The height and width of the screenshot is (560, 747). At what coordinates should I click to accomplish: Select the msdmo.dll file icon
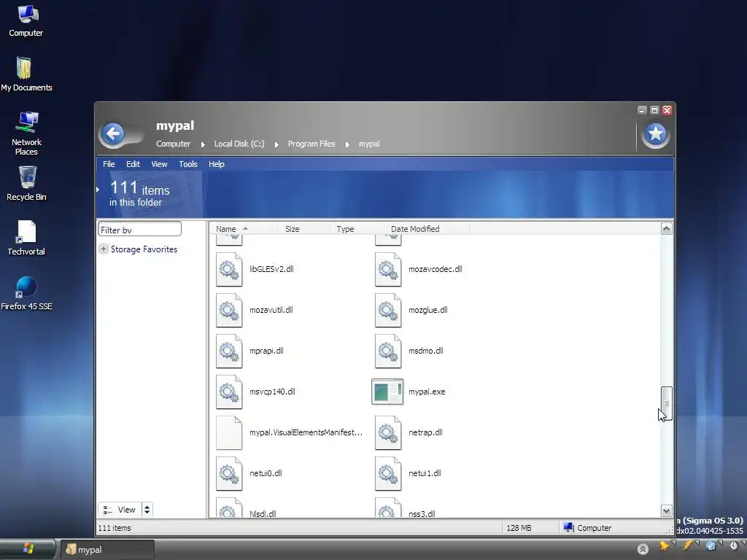[388, 351]
